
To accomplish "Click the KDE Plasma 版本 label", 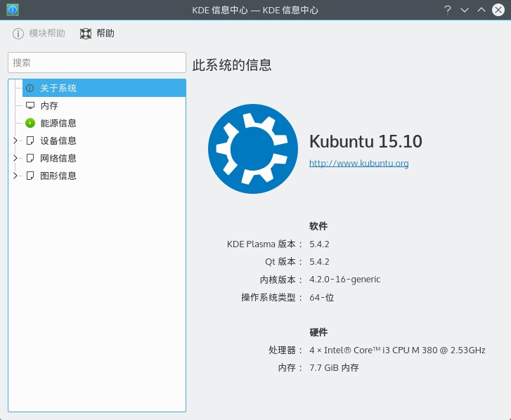I will 264,244.
